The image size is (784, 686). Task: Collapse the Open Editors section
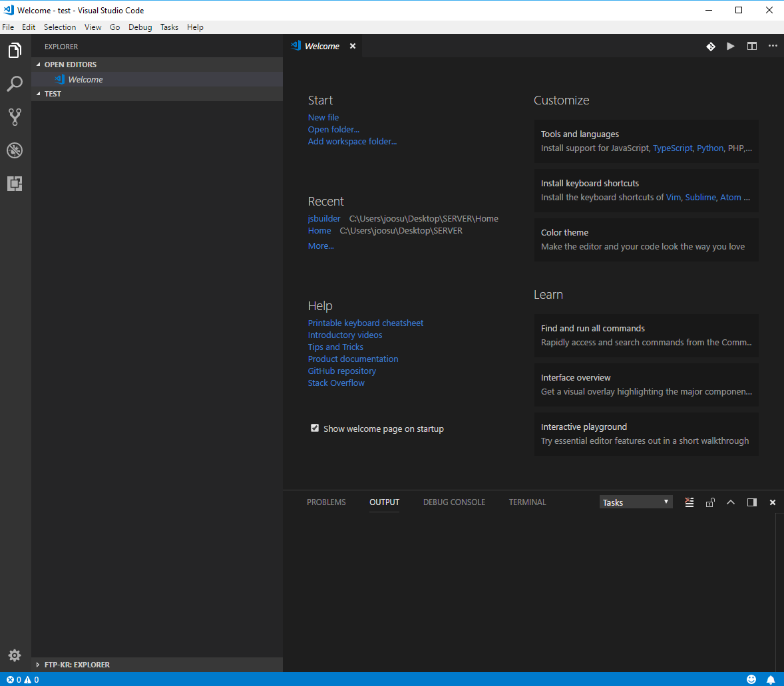click(x=70, y=65)
